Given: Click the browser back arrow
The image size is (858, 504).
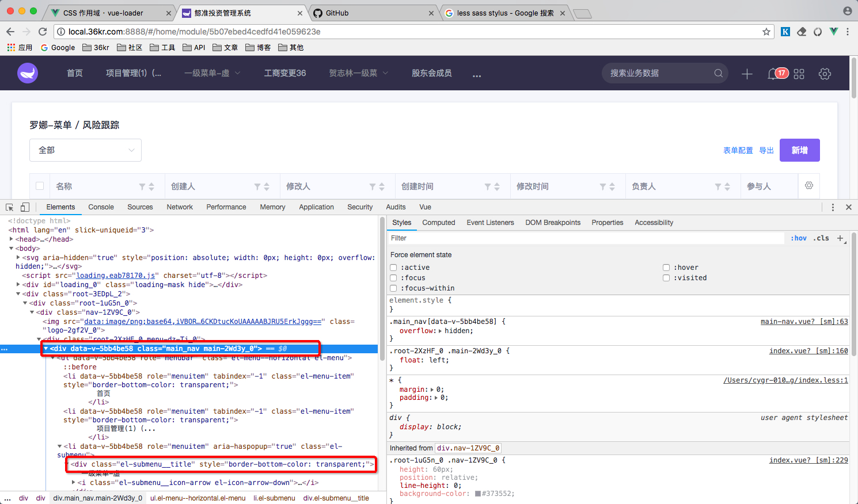Looking at the screenshot, I should (x=10, y=32).
